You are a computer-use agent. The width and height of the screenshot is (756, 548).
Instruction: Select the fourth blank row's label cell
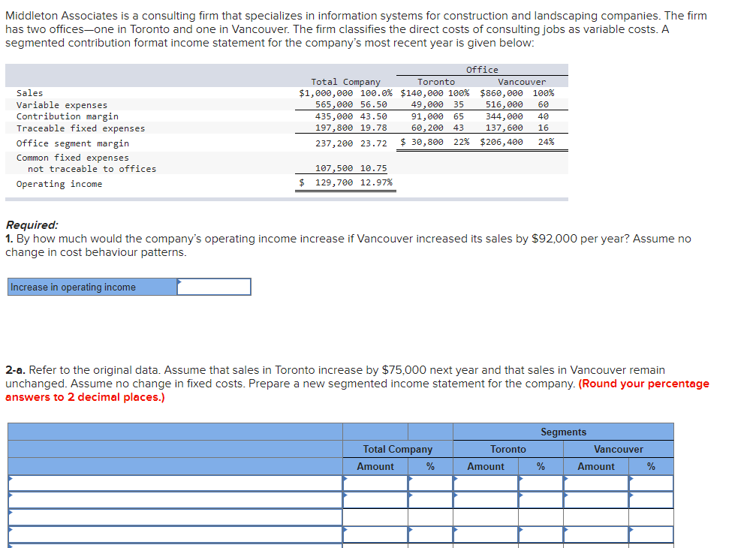[x=175, y=534]
